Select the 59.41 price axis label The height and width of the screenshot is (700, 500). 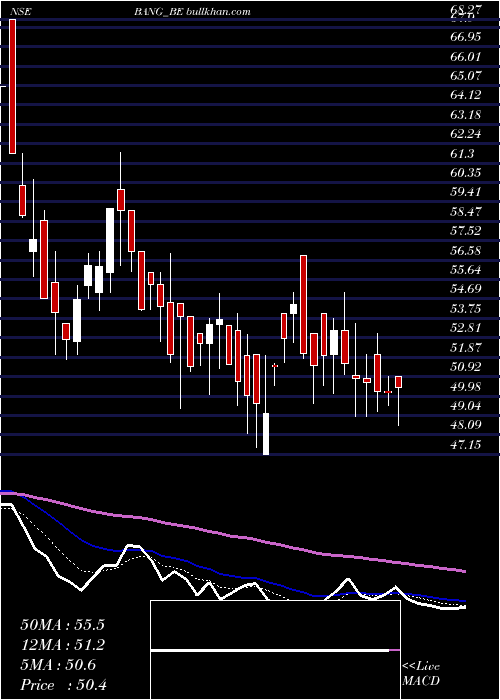(466, 192)
